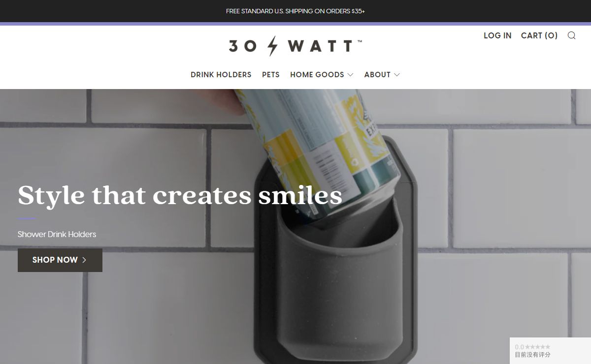This screenshot has height=364, width=591.
Task: Open the ABOUT menu label
Action: pos(377,75)
